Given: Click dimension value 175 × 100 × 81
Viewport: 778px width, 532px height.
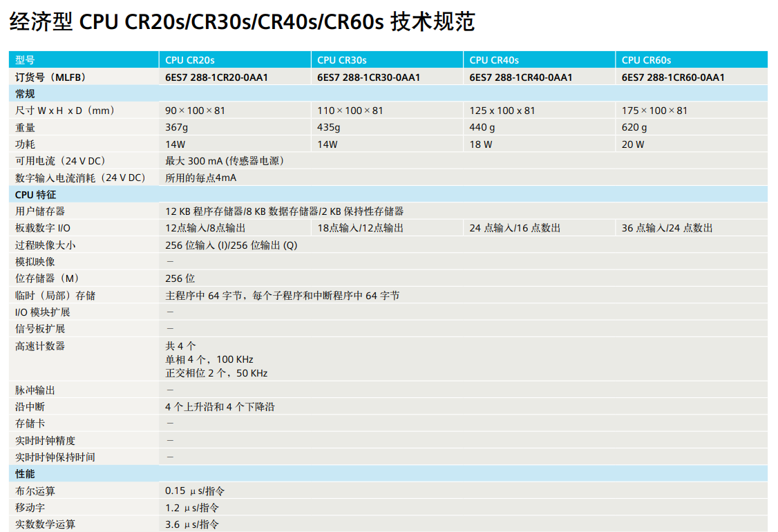Looking at the screenshot, I should tap(654, 111).
